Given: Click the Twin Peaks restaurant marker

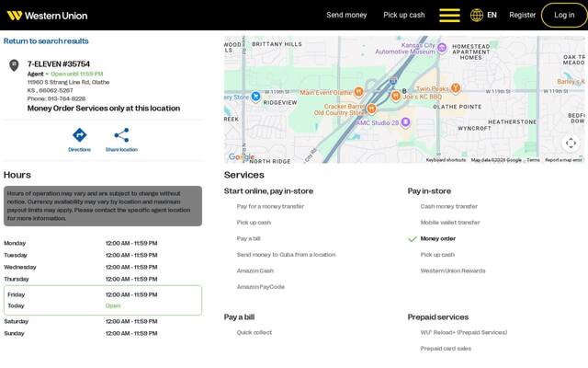Looking at the screenshot, I should pos(456,88).
